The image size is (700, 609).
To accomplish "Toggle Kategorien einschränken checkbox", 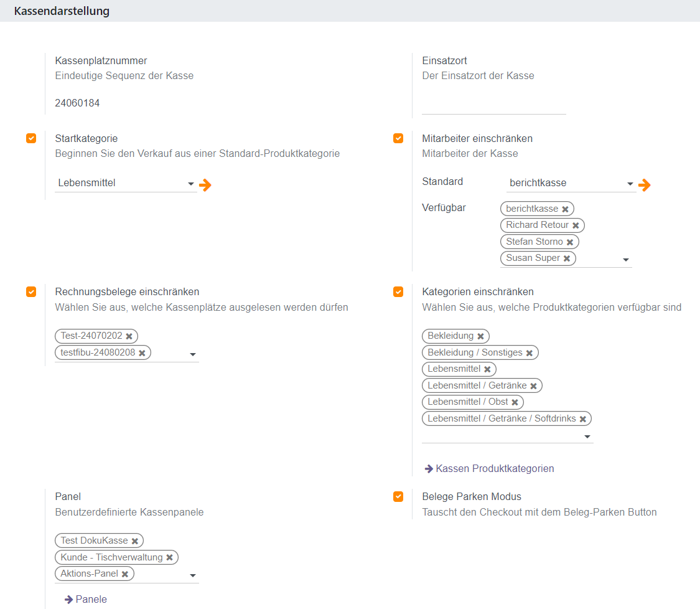I will [x=398, y=291].
